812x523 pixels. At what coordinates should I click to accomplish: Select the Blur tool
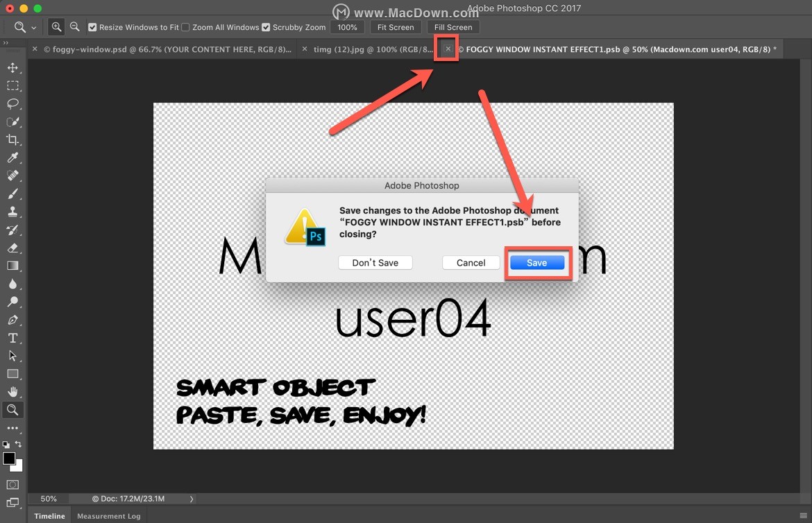(x=12, y=284)
